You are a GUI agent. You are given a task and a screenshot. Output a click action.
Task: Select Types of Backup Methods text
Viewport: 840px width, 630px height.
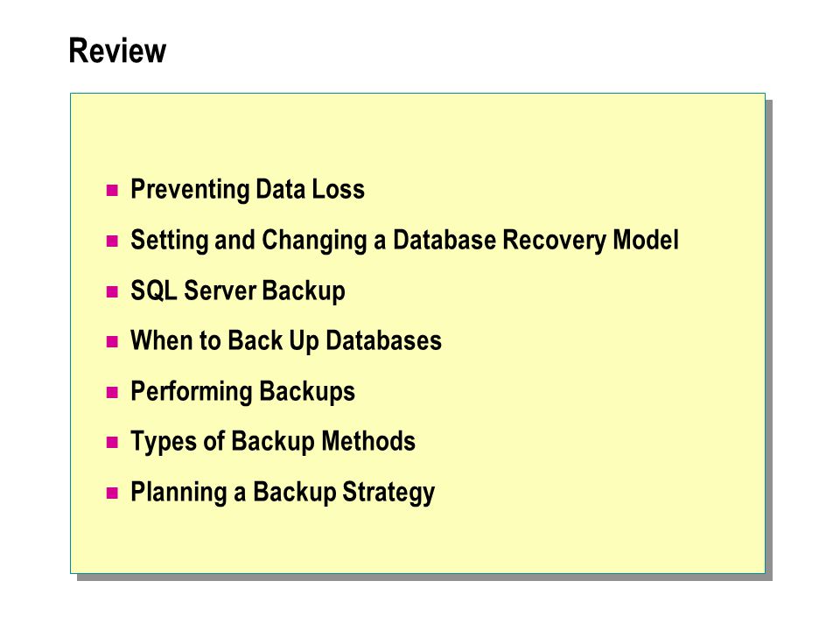coord(273,443)
